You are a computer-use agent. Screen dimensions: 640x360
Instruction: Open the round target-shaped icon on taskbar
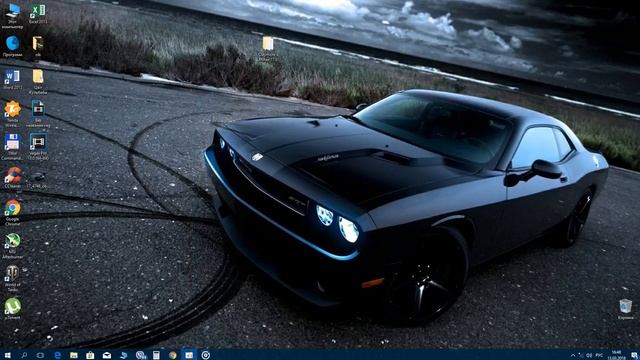point(206,355)
